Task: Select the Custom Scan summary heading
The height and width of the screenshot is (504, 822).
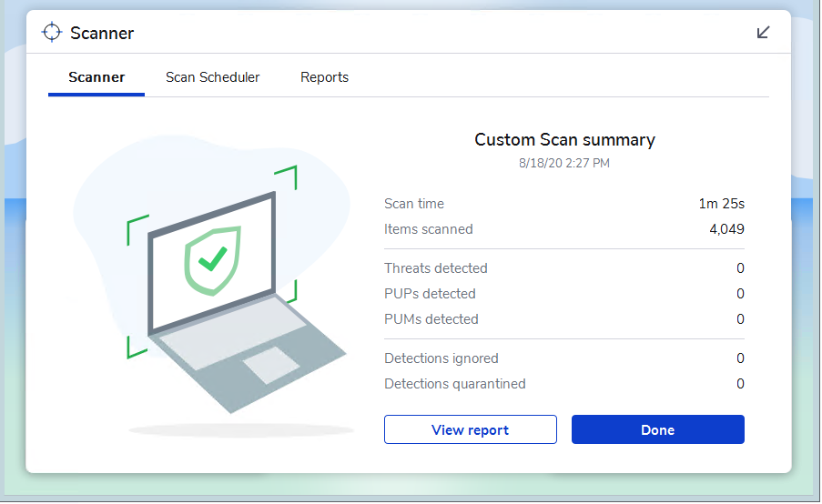Action: 564,140
